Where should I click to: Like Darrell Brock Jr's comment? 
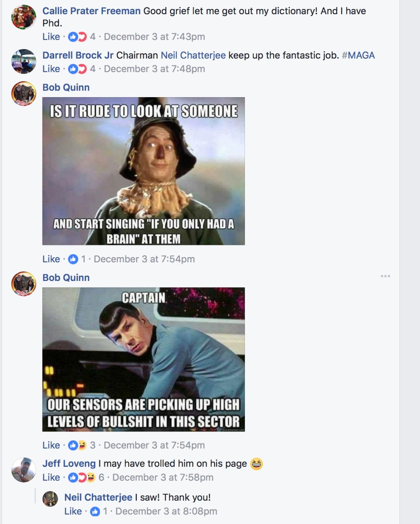click(x=51, y=69)
